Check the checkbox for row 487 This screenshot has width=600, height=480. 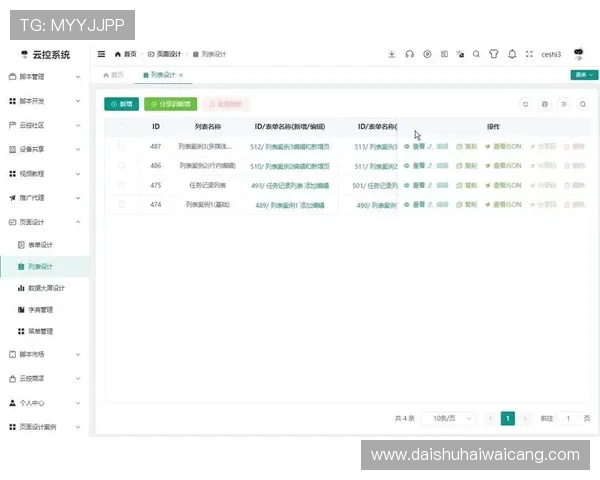(x=121, y=146)
